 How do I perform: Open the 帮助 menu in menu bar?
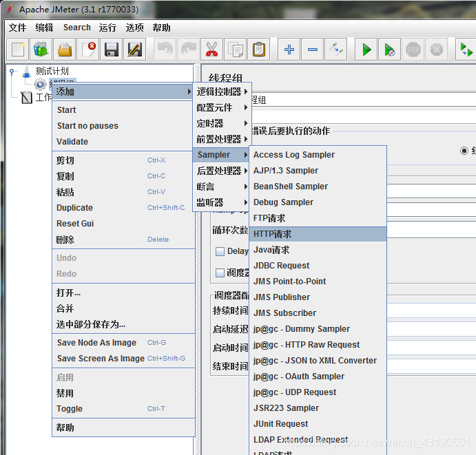pyautogui.click(x=161, y=28)
